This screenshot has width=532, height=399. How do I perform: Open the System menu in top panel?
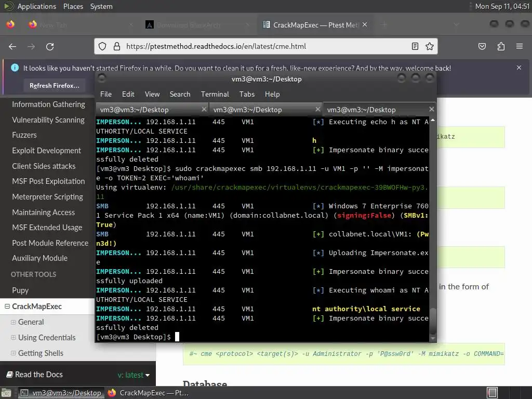101,6
